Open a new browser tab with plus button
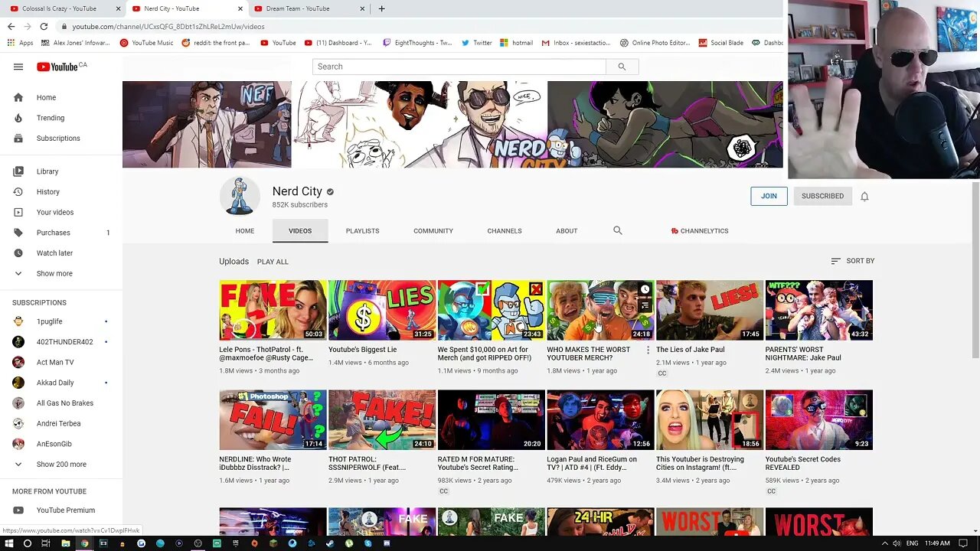The height and width of the screenshot is (551, 980). coord(381,8)
